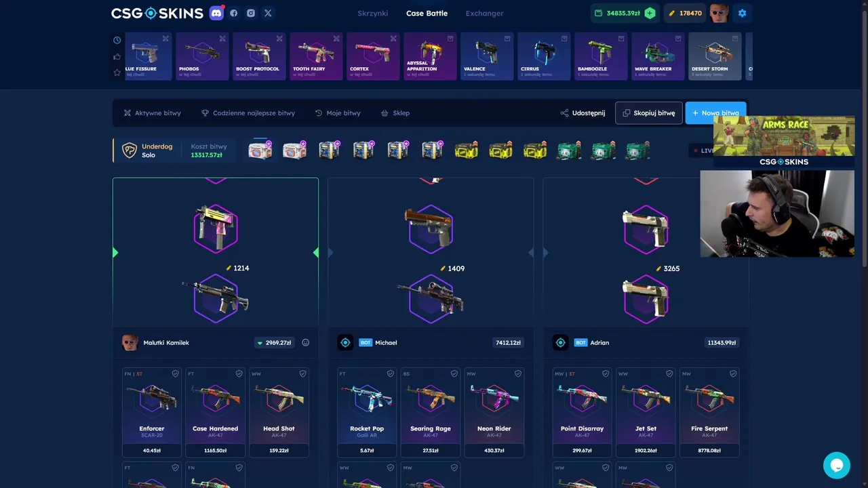Click BOT Michael's target avatar icon

pos(345,343)
